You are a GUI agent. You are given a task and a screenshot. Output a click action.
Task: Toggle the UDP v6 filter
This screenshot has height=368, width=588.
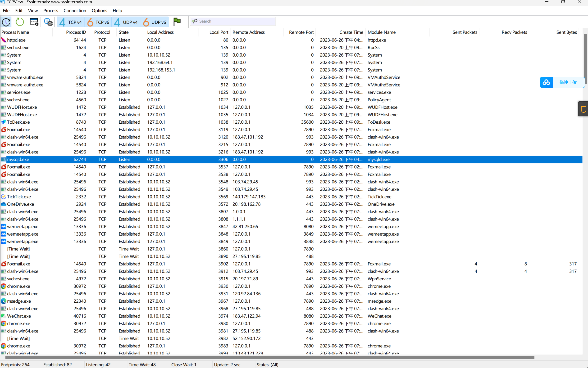(155, 22)
